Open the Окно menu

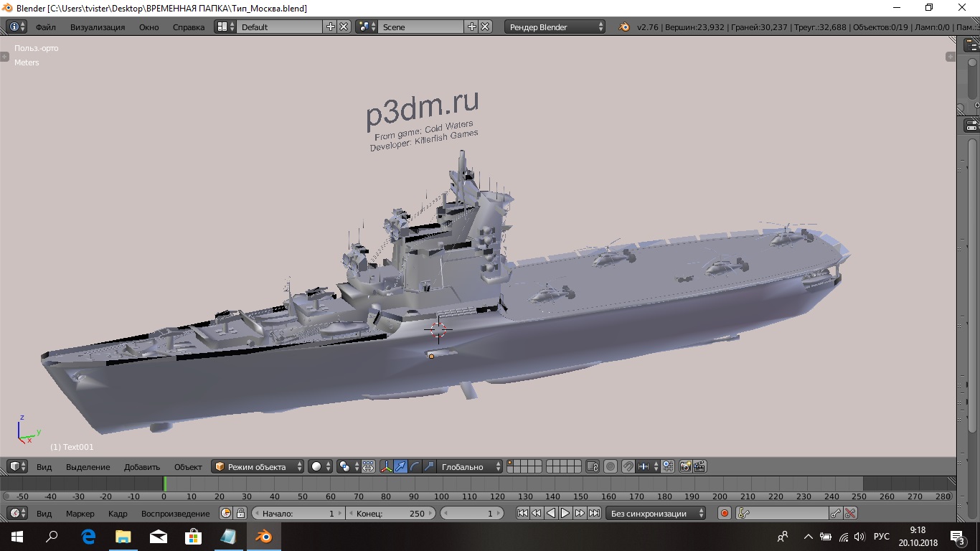(149, 27)
